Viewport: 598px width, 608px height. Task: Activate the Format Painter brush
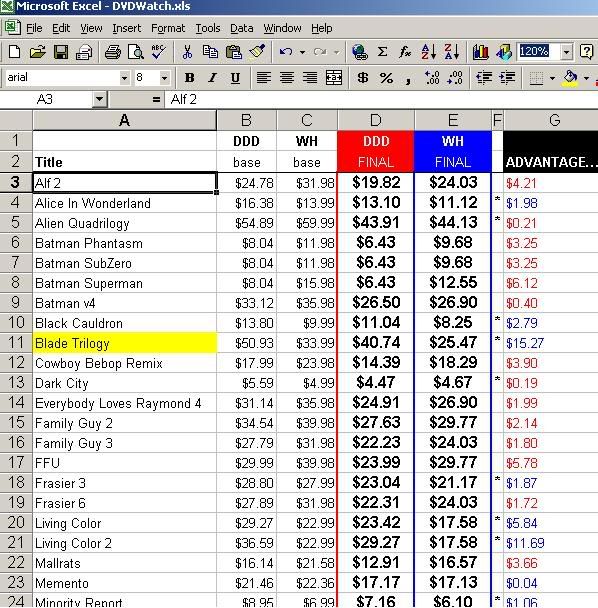(257, 52)
